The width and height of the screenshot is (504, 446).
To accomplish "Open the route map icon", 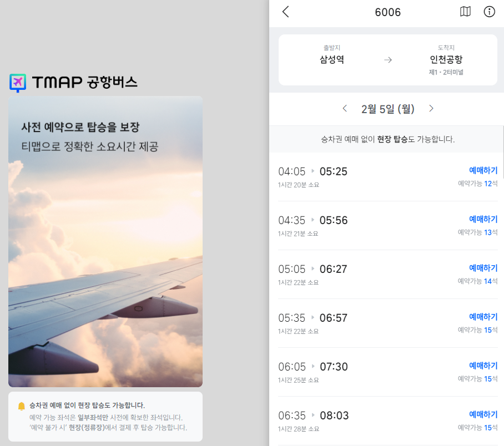I will tap(465, 12).
